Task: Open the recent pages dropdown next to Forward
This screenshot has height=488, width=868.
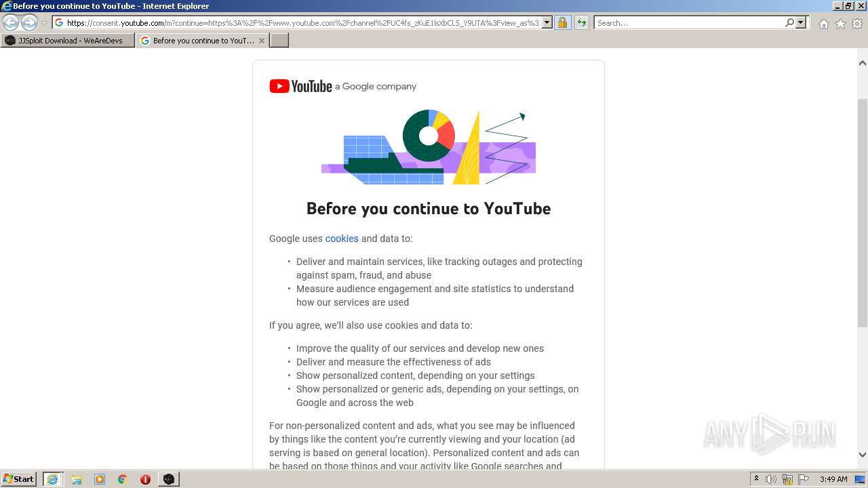Action: [x=44, y=23]
